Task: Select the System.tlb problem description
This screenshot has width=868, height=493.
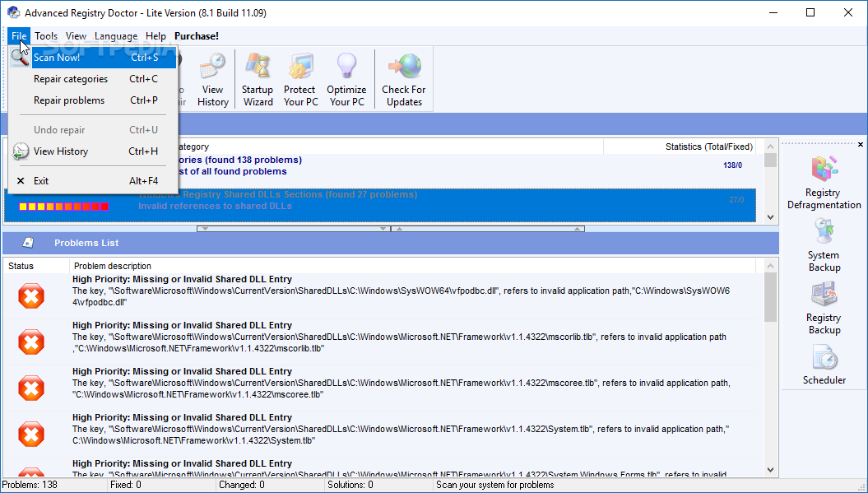Action: (402, 429)
